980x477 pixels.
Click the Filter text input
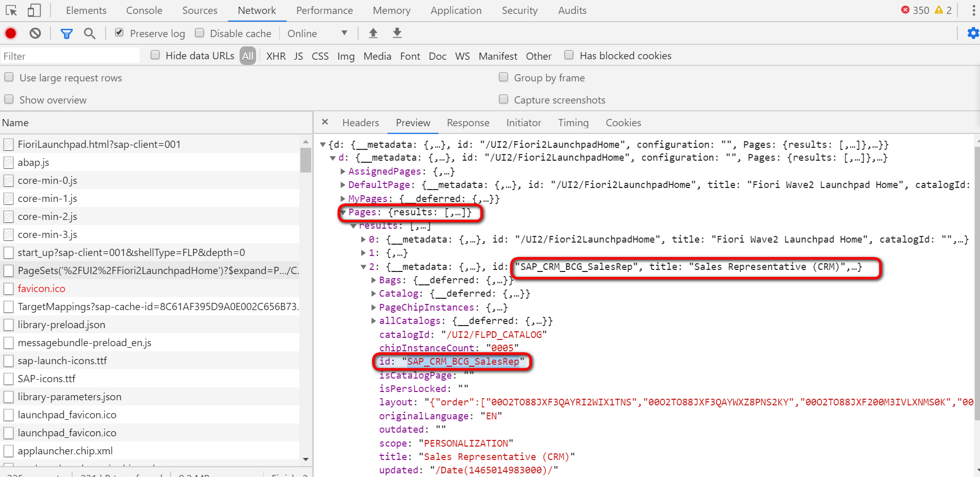point(70,56)
